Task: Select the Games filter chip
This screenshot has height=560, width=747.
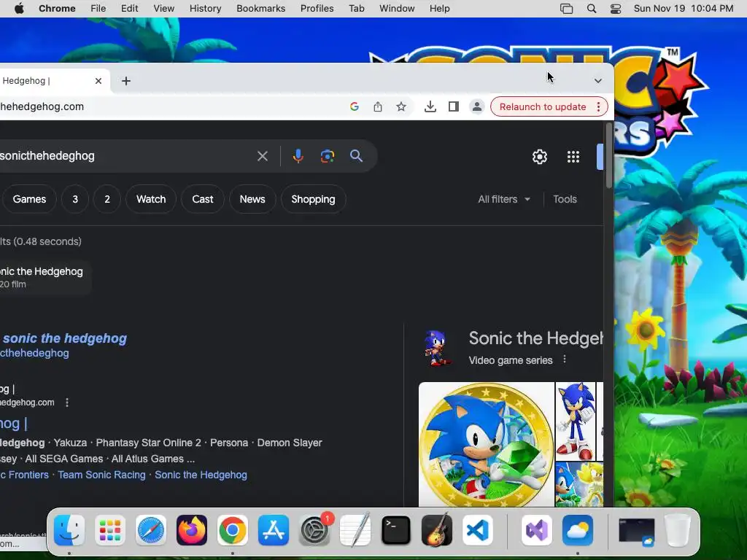Action: 29,199
